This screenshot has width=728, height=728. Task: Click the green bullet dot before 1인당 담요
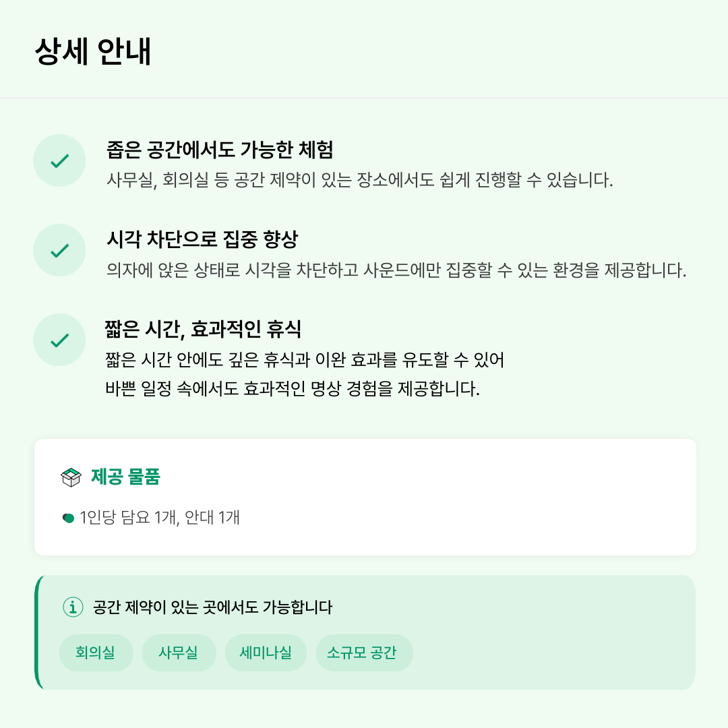pyautogui.click(x=68, y=518)
